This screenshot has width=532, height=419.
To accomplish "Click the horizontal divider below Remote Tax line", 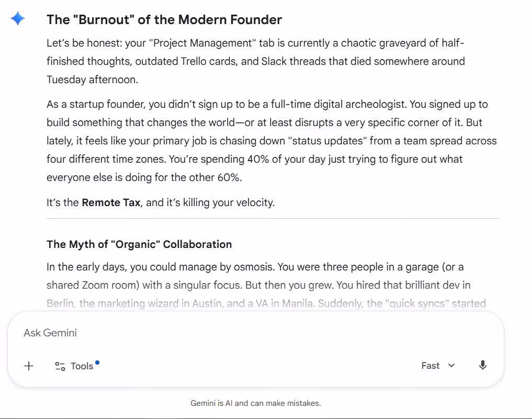I will [x=273, y=219].
